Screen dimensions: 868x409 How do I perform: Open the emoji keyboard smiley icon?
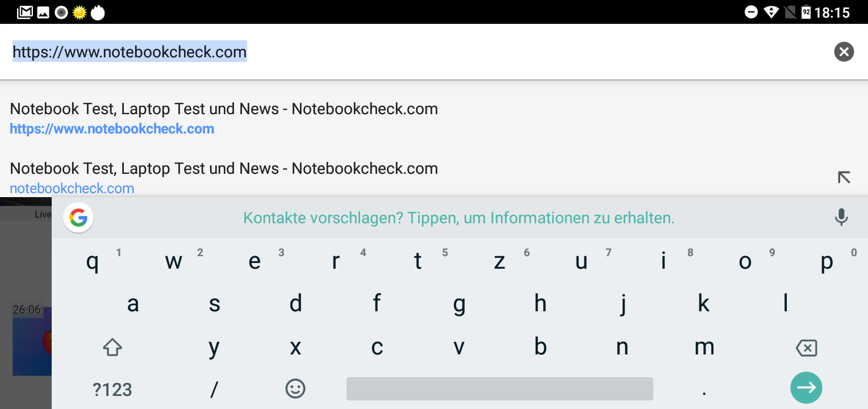(x=295, y=389)
